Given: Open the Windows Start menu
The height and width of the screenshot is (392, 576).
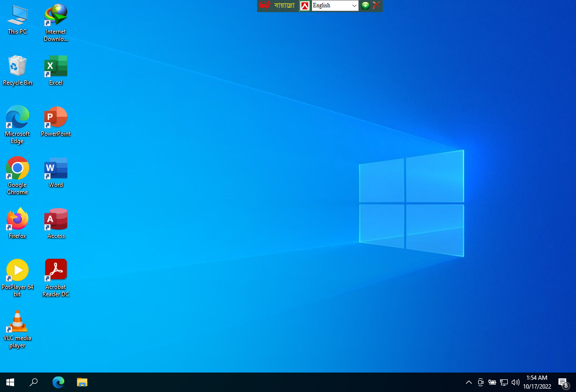Looking at the screenshot, I should pyautogui.click(x=10, y=382).
